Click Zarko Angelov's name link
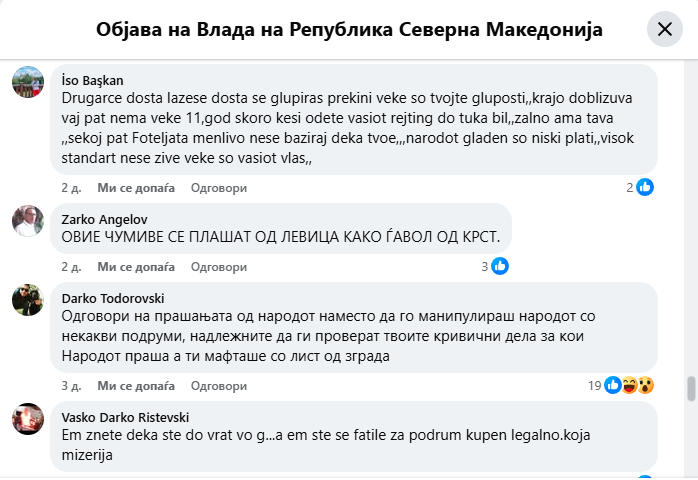The image size is (698, 480). 103,218
